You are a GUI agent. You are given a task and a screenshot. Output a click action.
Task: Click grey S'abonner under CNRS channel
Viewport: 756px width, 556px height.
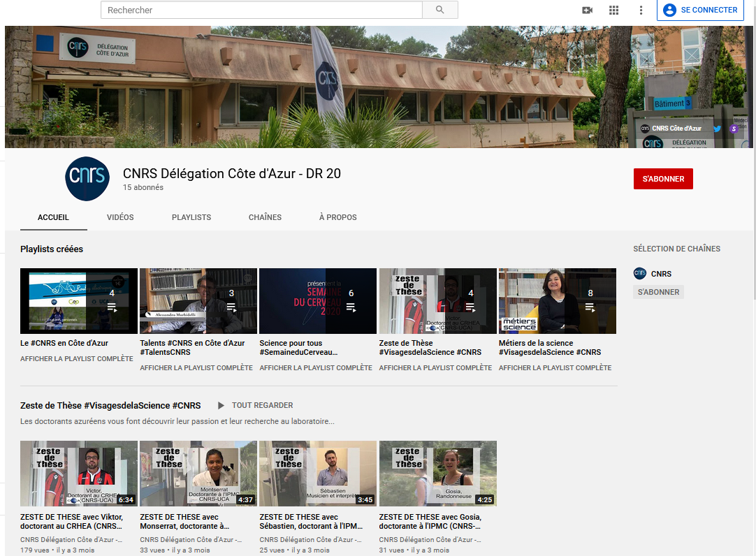pyautogui.click(x=658, y=292)
